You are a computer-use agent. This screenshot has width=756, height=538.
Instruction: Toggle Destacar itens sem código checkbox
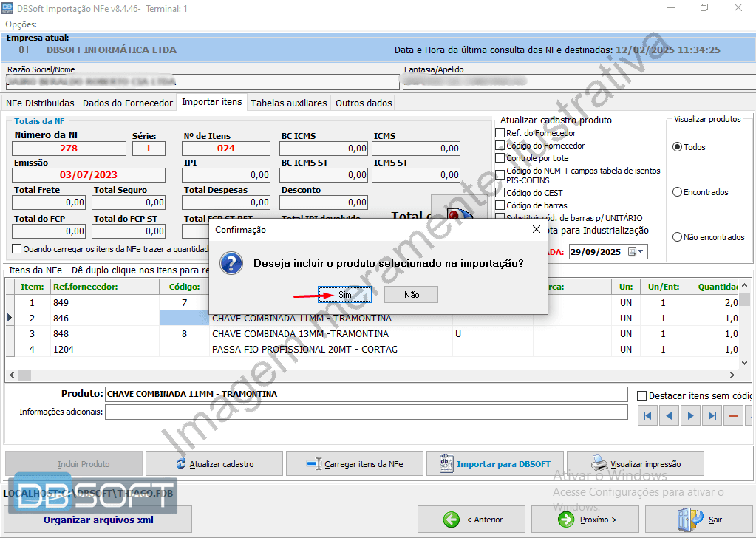(641, 396)
